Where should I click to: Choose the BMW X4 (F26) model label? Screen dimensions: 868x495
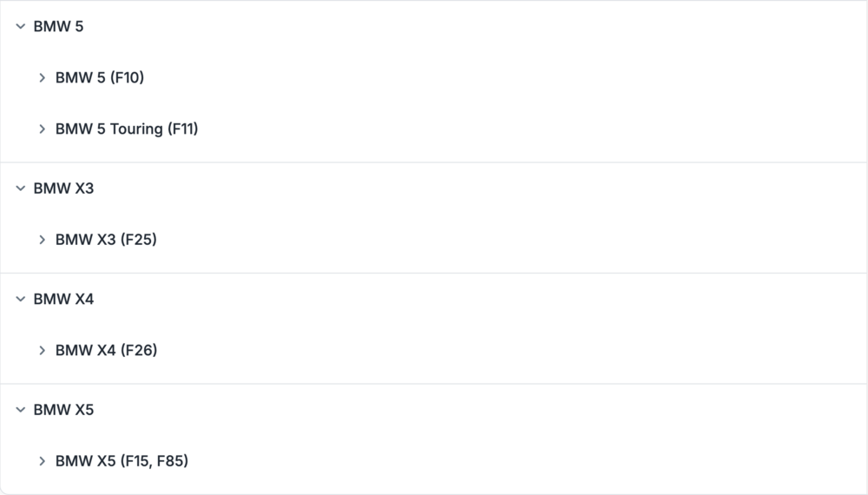click(106, 351)
